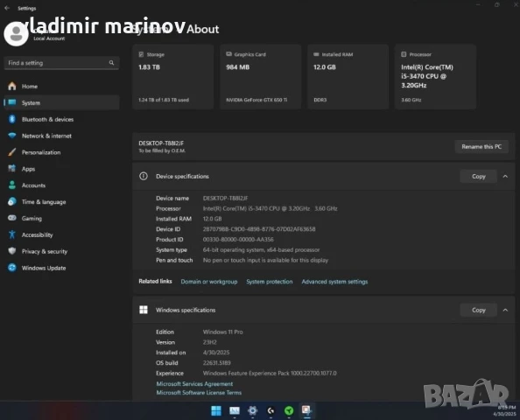520x420 pixels.
Task: Click the search magnifier icon
Action: coord(111,63)
